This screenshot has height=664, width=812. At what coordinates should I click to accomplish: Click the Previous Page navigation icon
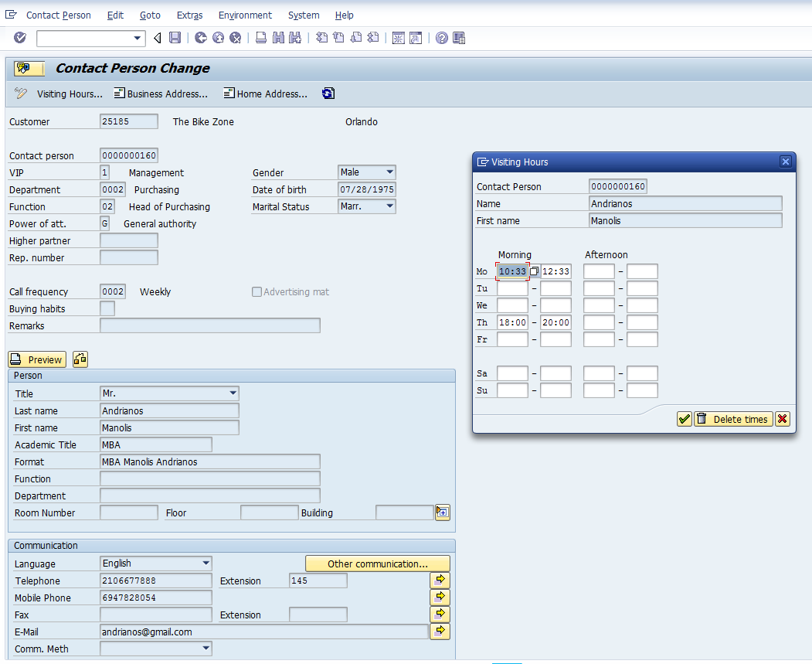tap(338, 37)
